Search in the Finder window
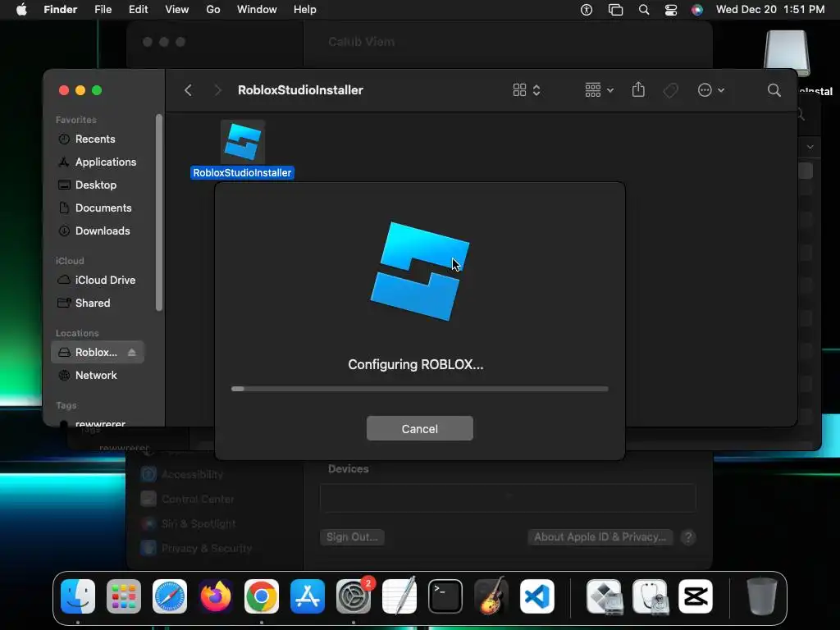This screenshot has height=630, width=840. click(x=774, y=90)
